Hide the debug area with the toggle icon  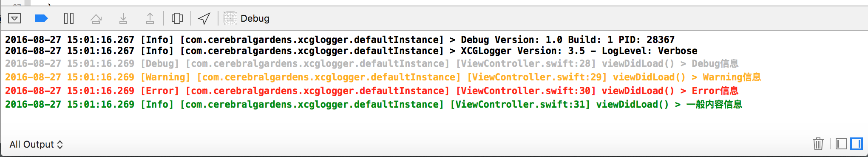(14, 18)
